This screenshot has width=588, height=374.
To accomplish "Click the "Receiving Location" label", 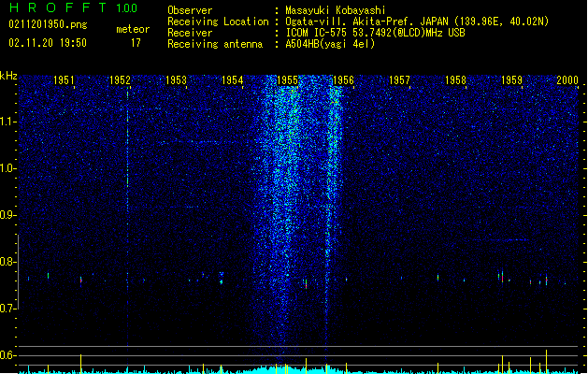I will pos(218,22).
